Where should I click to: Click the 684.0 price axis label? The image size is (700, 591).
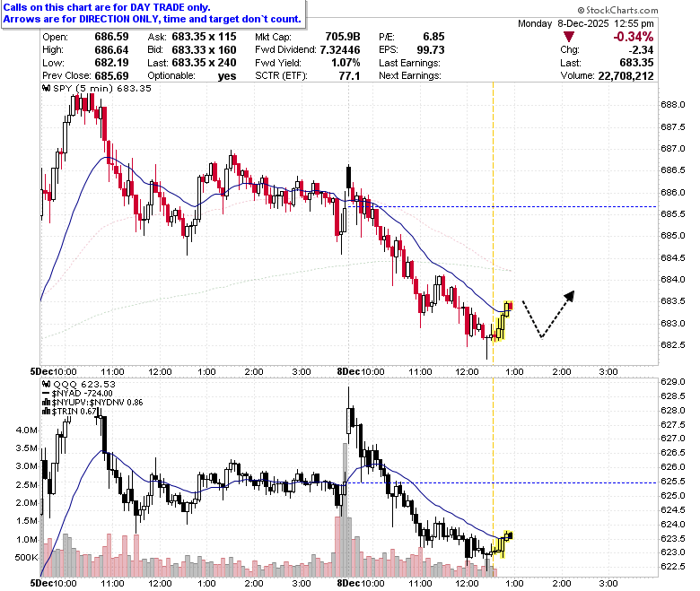673,280
